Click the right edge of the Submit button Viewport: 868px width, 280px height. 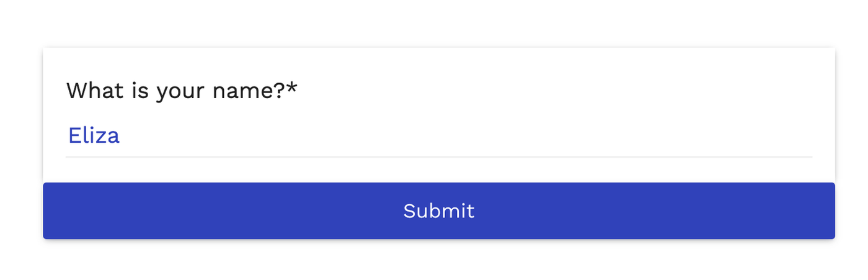(x=828, y=211)
